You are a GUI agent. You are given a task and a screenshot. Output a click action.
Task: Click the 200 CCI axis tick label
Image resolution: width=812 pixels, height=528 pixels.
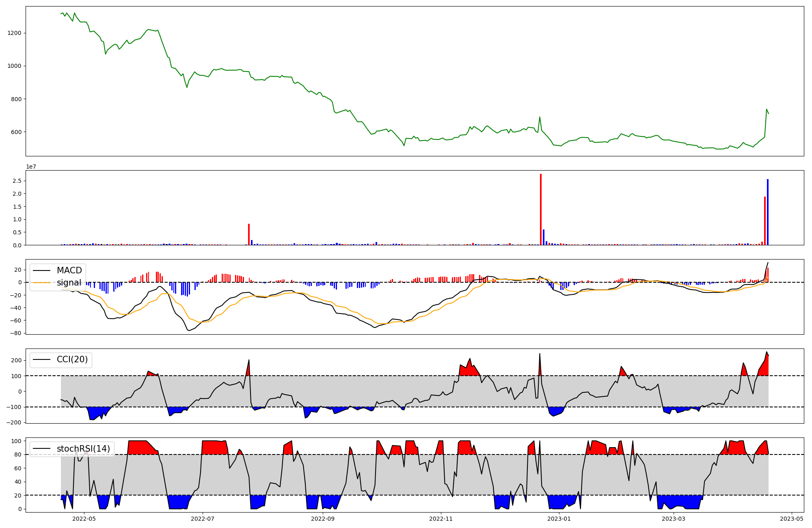point(16,360)
